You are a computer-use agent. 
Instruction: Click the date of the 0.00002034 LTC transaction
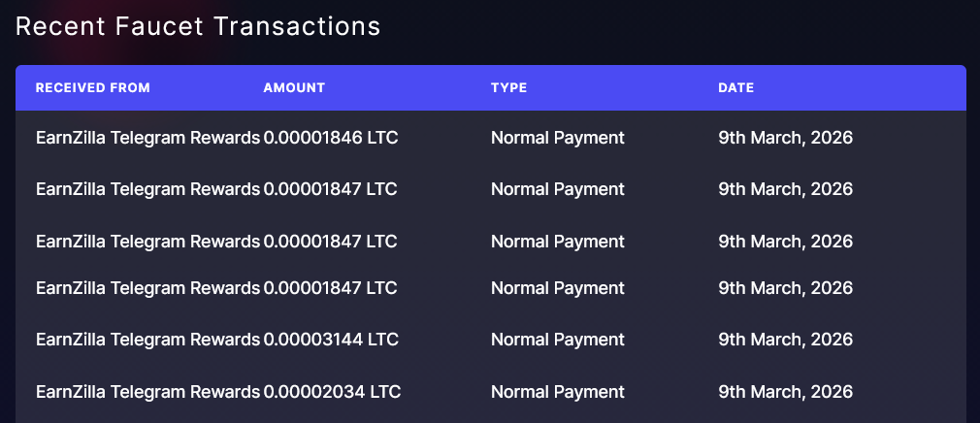[x=785, y=392]
